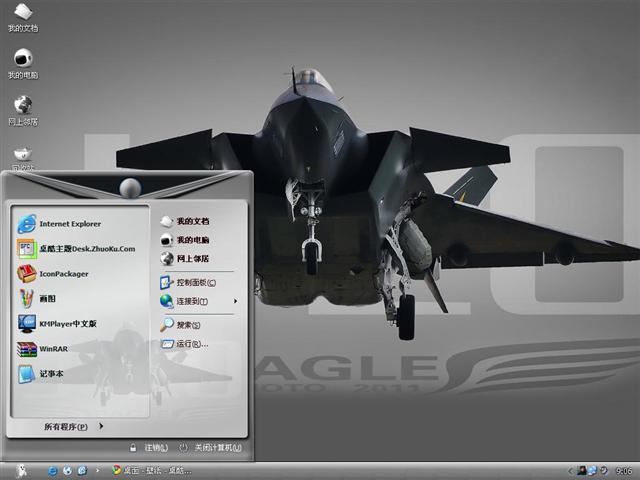Expand hidden system tray icons arrow
The height and width of the screenshot is (480, 640).
pos(571,471)
